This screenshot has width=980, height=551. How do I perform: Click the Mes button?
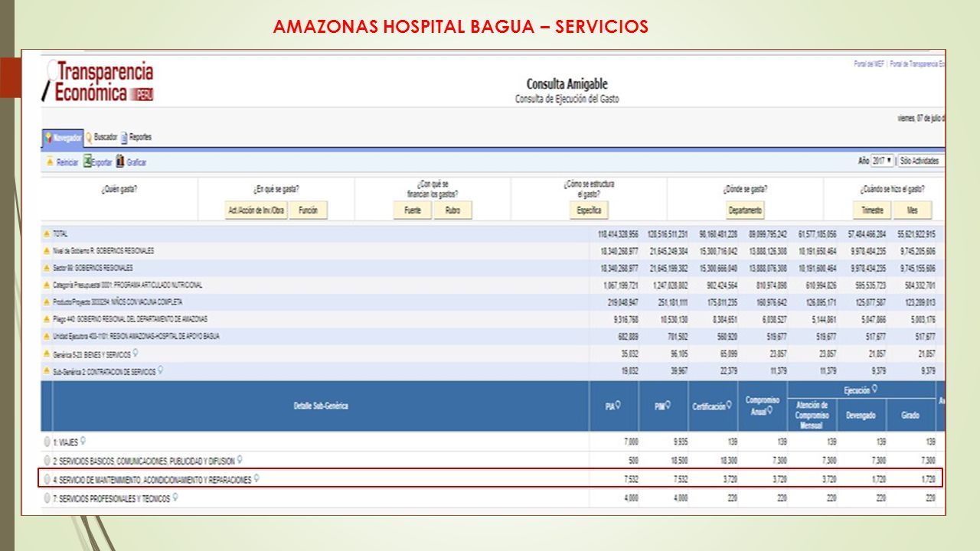click(x=913, y=210)
